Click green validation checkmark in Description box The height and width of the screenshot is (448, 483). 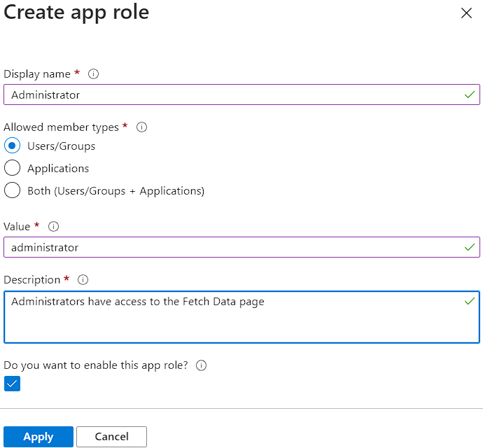click(x=469, y=301)
